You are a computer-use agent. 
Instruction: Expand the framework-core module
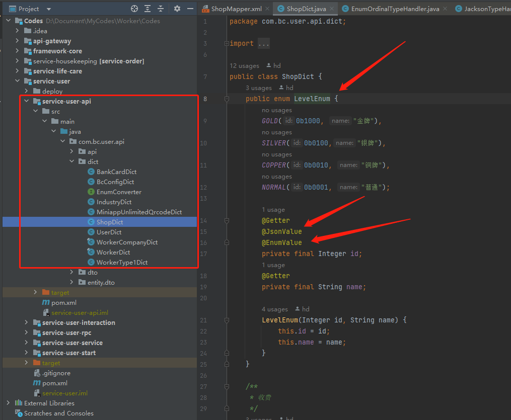(17, 51)
